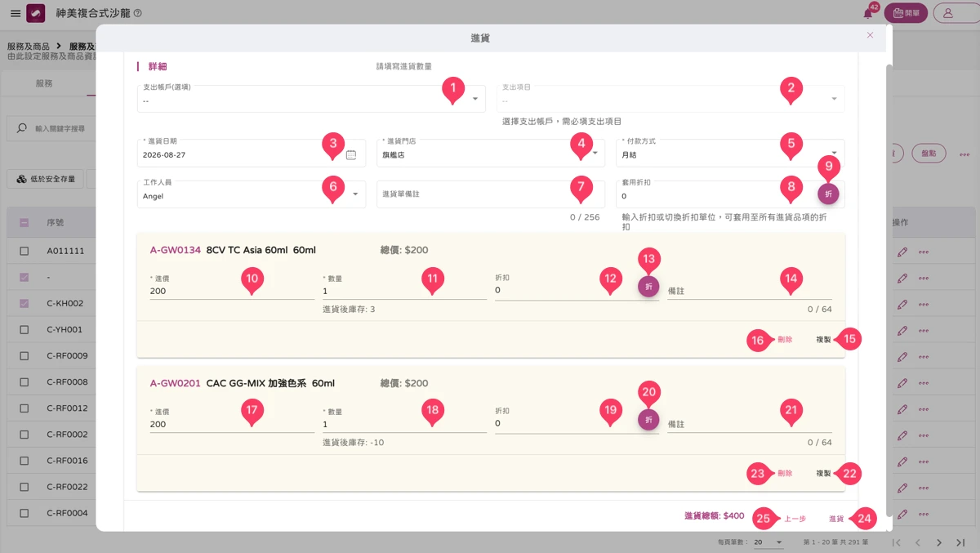Viewport: 980px width, 553px height.
Task: Click the edit pencil in row C-RF0008
Action: pyautogui.click(x=902, y=382)
